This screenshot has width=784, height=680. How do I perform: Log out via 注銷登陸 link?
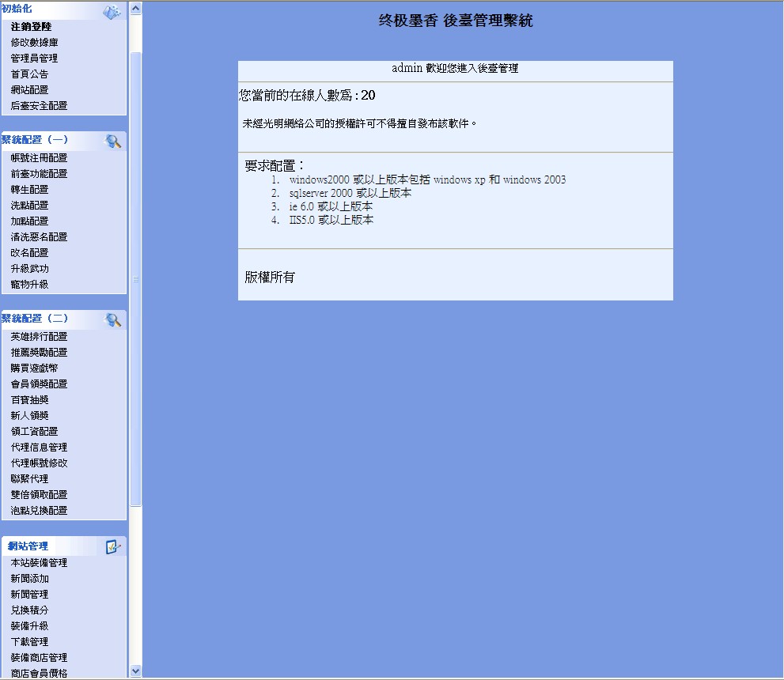tap(31, 27)
